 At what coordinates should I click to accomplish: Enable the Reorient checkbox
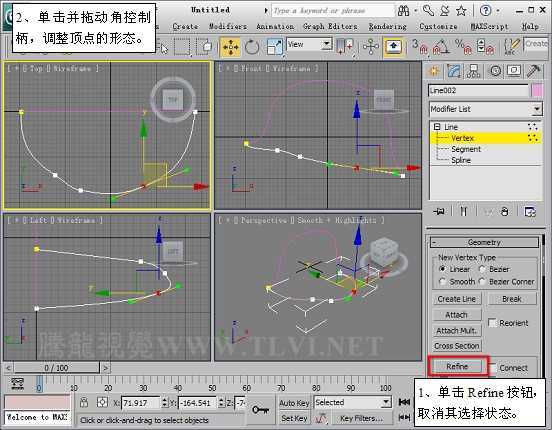pos(492,323)
